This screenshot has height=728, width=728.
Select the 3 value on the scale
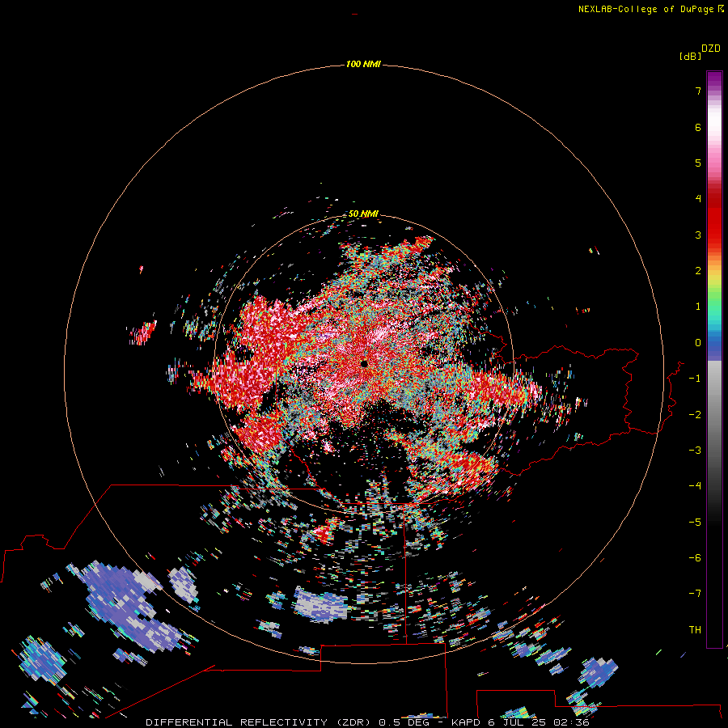(x=698, y=235)
